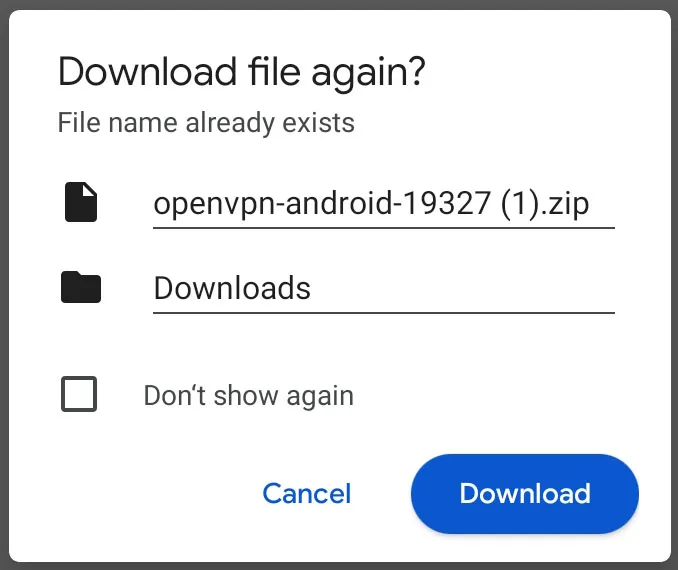Tick the Don't show again checkbox

coord(79,394)
